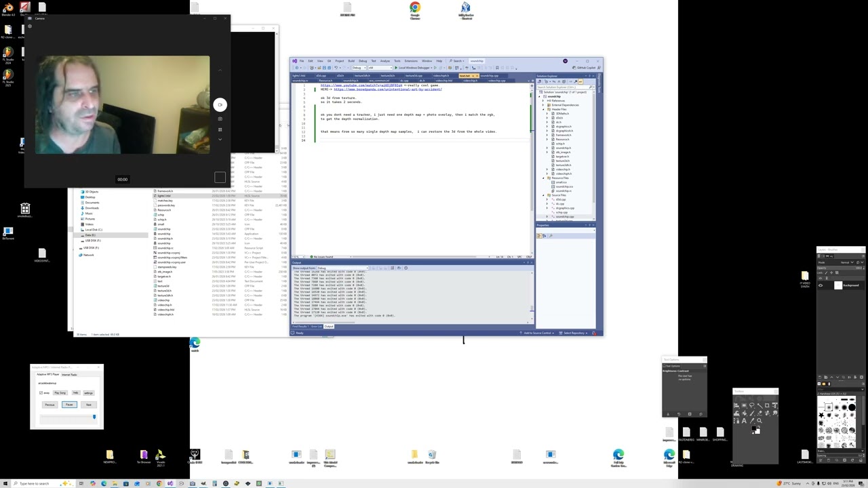Select the Eraser tool in GIMP Toolbox
Screen dimensions: 868x488
[x=759, y=413]
